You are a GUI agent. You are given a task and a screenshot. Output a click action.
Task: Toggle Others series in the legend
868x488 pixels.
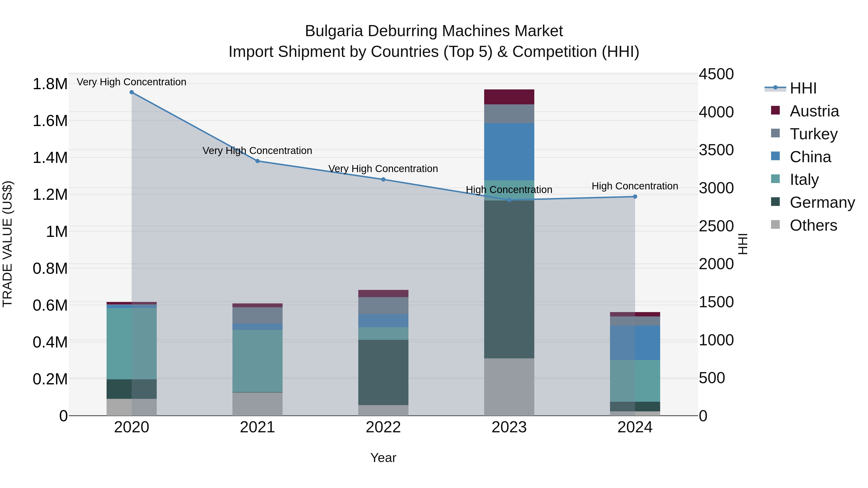804,225
